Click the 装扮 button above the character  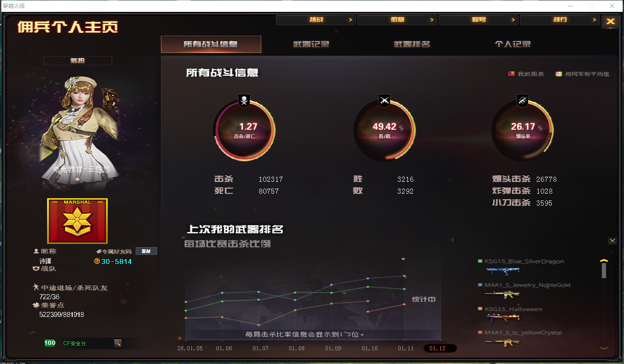[x=77, y=60]
